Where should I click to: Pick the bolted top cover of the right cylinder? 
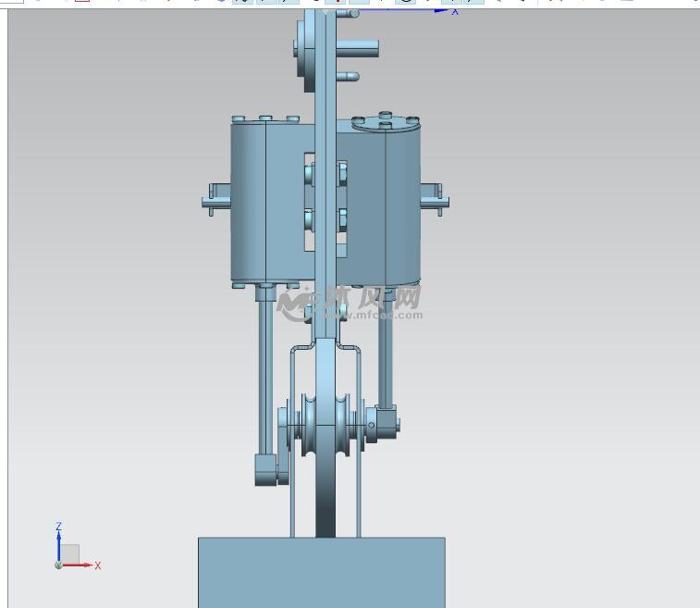click(386, 123)
